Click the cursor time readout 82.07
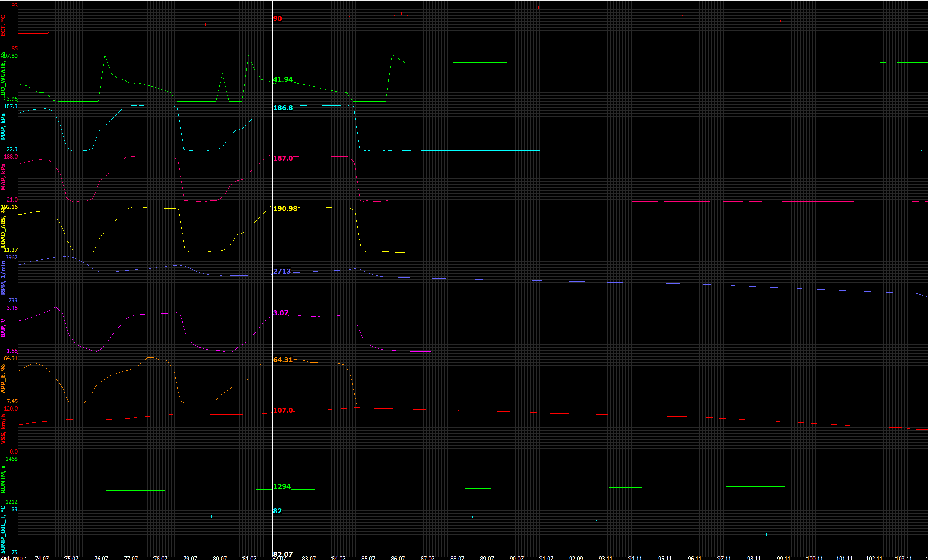Image resolution: width=928 pixels, height=560 pixels. click(283, 554)
